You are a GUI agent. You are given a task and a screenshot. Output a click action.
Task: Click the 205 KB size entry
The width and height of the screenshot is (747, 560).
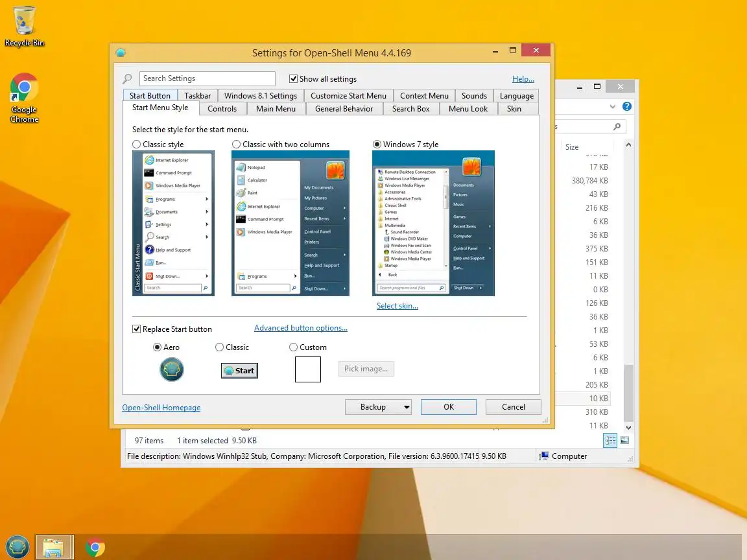(597, 385)
